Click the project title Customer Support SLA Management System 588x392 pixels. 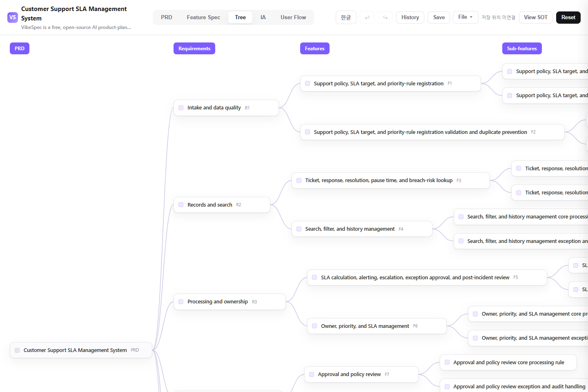(74, 13)
